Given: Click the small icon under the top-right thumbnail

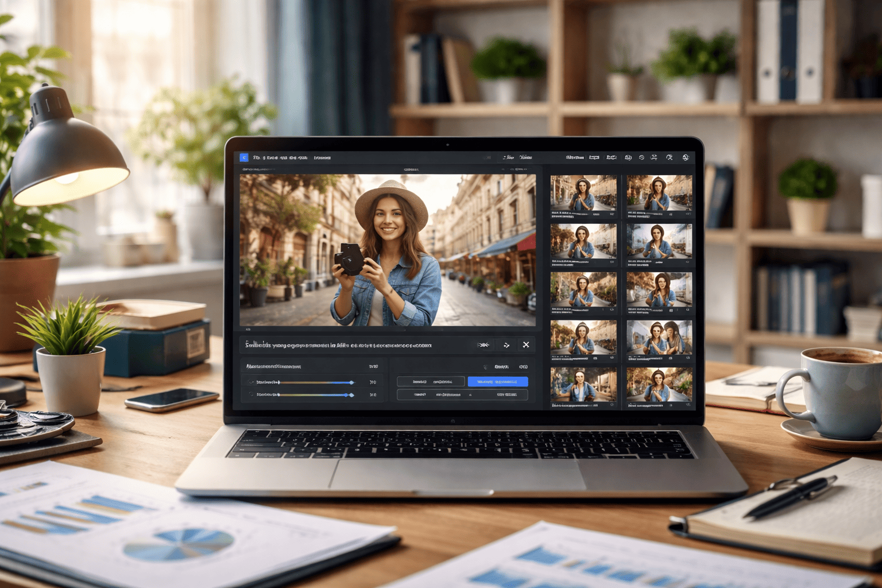Looking at the screenshot, I should coord(688,214).
